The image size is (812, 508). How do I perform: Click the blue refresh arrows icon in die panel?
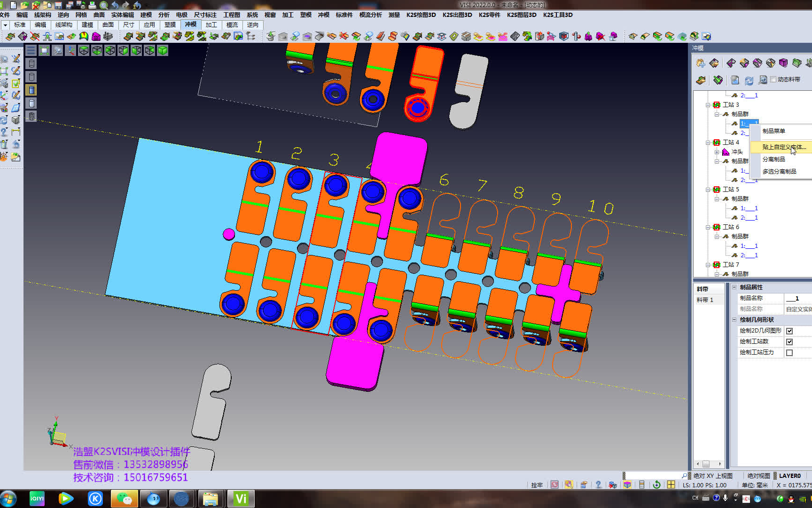(x=749, y=80)
